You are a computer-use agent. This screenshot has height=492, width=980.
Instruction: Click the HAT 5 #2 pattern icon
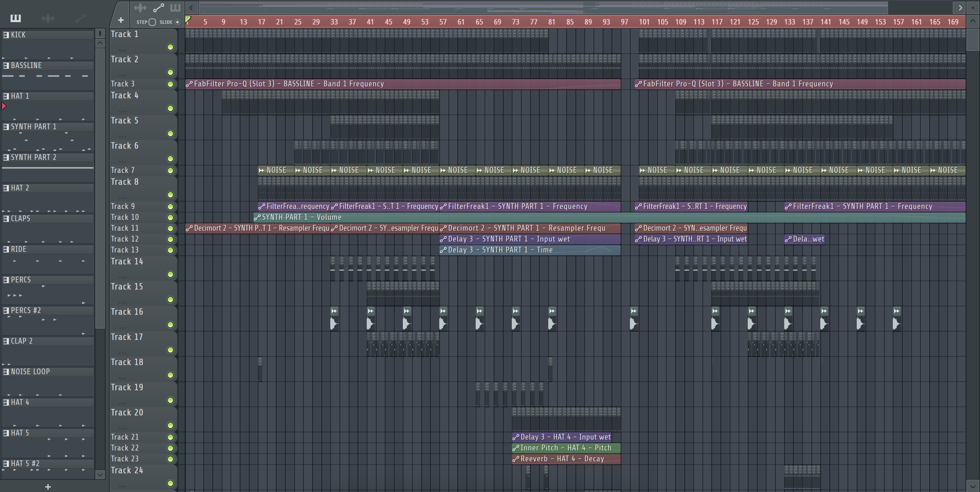[6, 463]
